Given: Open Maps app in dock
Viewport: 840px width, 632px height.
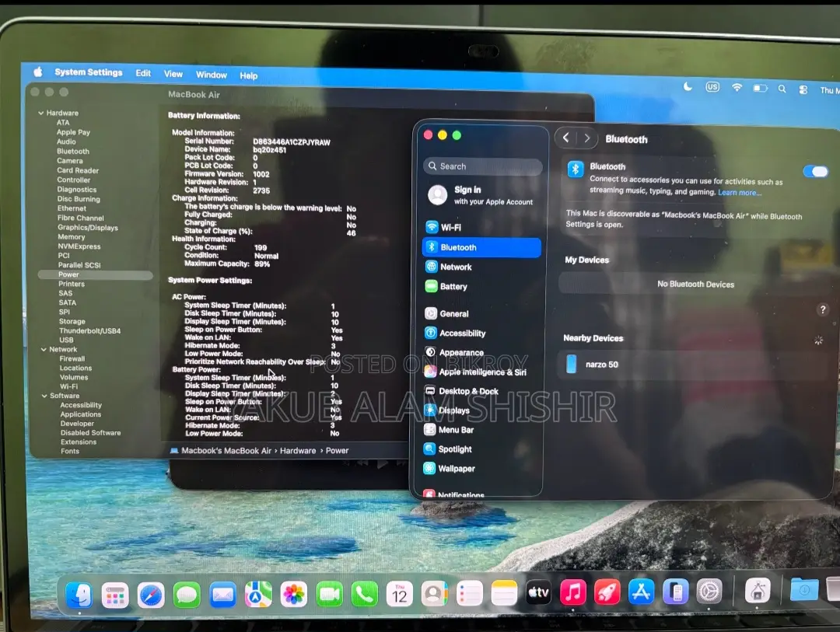Looking at the screenshot, I should (x=258, y=595).
